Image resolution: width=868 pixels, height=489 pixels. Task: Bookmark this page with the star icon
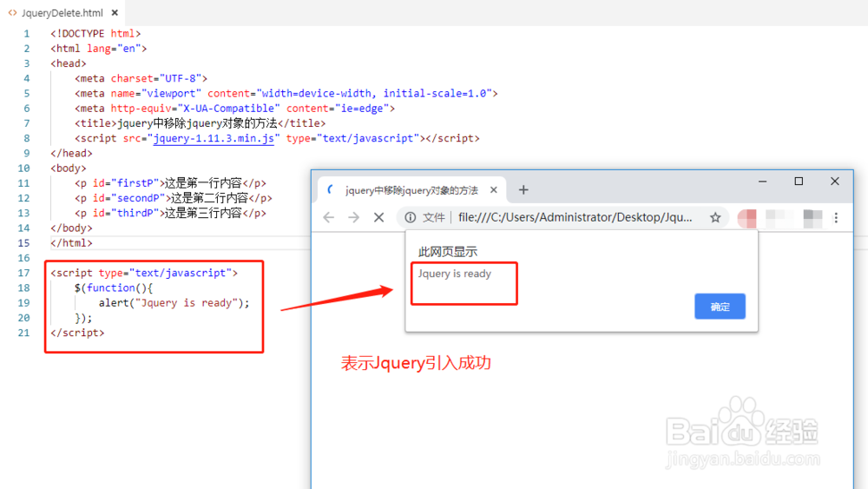point(715,218)
